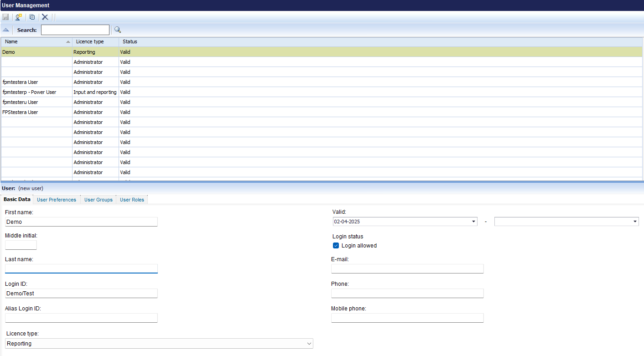The width and height of the screenshot is (644, 356).
Task: Open the User Groups tab
Action: [x=99, y=200]
